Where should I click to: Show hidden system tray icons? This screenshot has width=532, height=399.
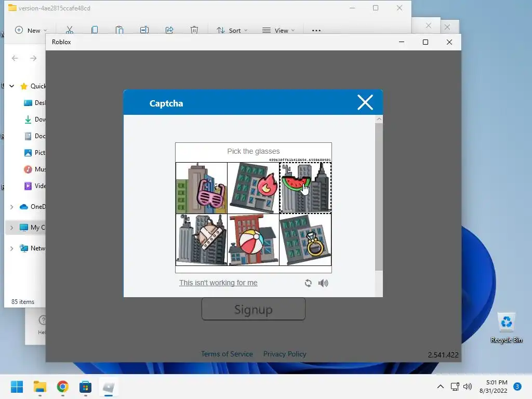coord(441,387)
